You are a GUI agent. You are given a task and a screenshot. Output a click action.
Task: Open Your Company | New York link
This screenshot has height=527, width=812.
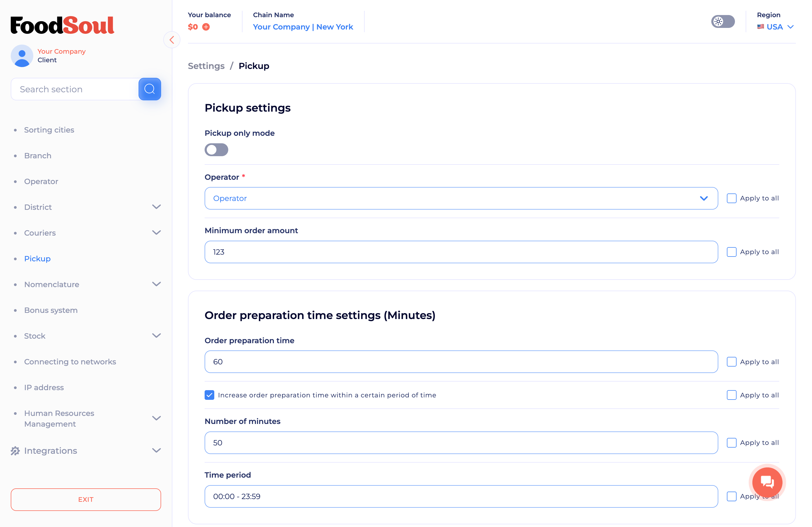[x=303, y=27]
